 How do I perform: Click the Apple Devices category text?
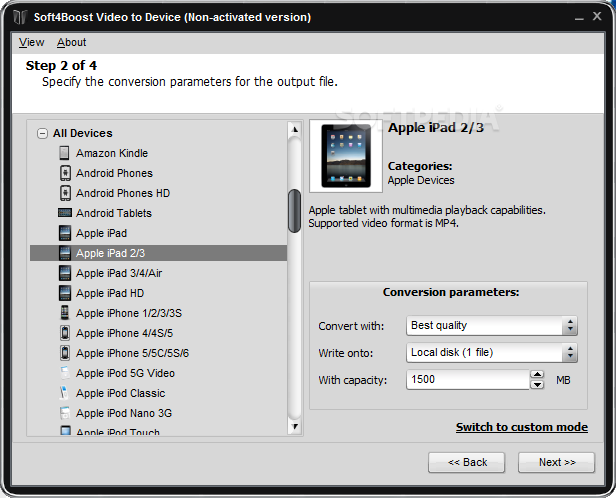421,180
